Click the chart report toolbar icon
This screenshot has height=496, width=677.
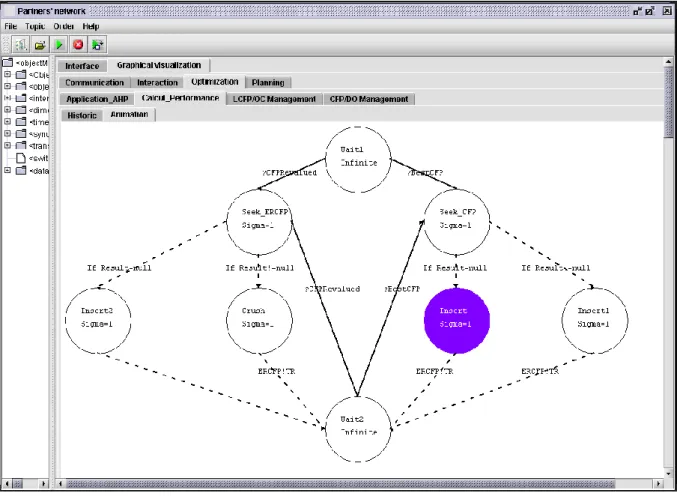pyautogui.click(x=20, y=44)
